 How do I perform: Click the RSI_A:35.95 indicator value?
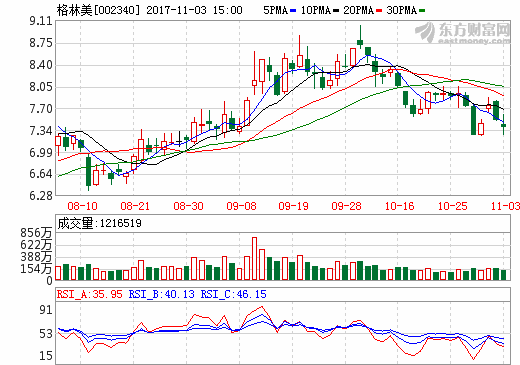click(89, 294)
